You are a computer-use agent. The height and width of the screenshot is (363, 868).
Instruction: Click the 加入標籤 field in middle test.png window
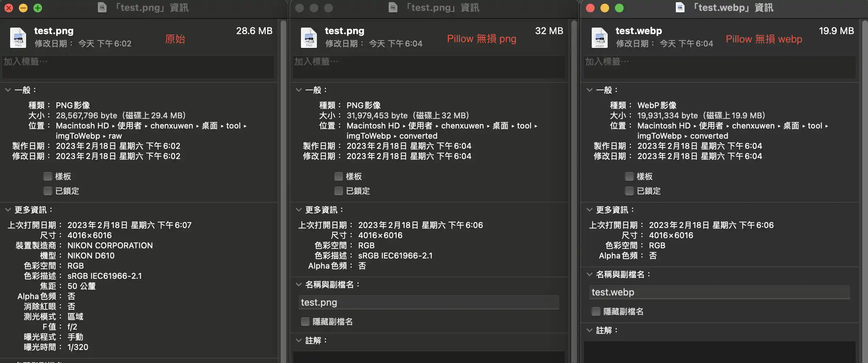tap(429, 67)
